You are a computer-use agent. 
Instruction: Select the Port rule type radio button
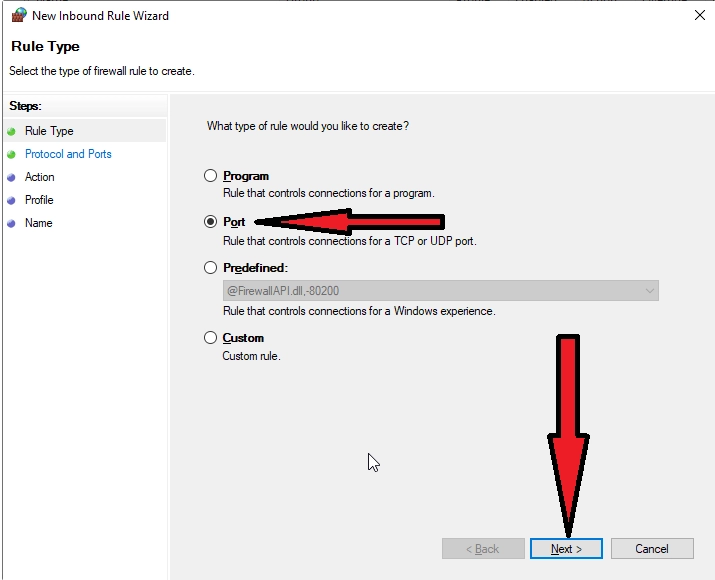coord(210,222)
